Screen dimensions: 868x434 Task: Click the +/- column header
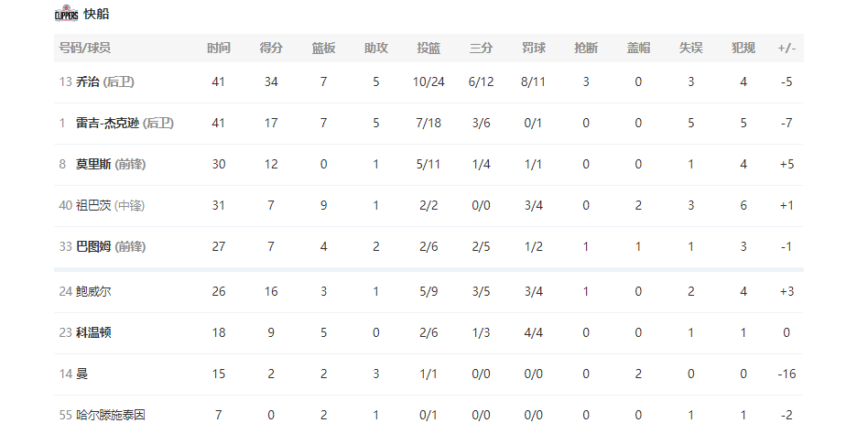tap(787, 49)
